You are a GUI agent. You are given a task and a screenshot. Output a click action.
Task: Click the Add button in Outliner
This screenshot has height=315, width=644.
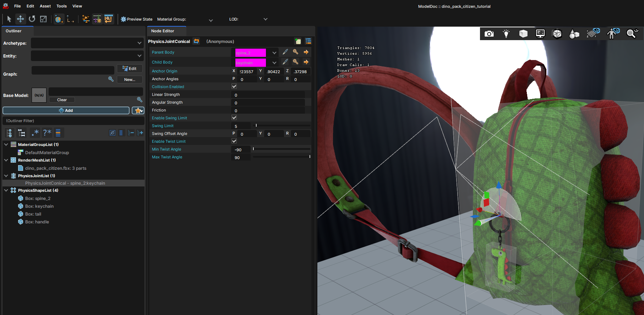[66, 110]
